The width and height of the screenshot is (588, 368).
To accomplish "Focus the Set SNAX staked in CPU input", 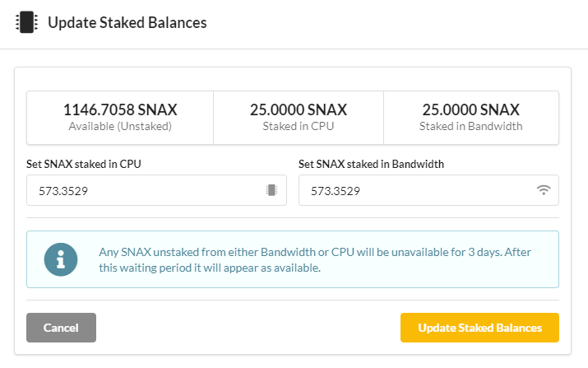I will 156,190.
